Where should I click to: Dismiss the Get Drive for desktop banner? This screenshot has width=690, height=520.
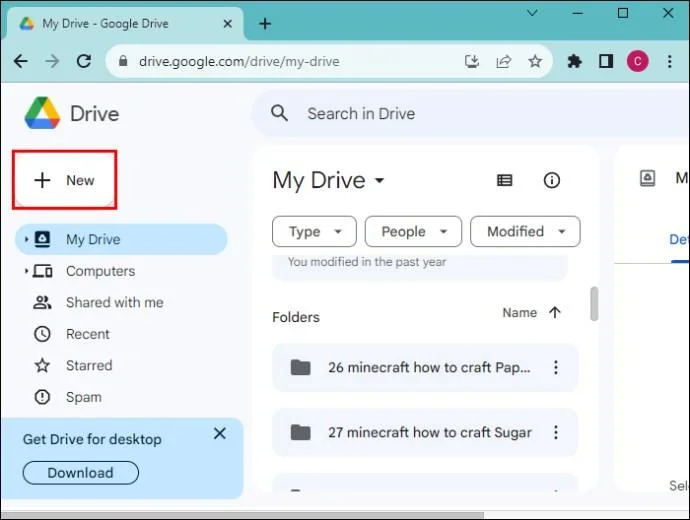click(x=220, y=433)
